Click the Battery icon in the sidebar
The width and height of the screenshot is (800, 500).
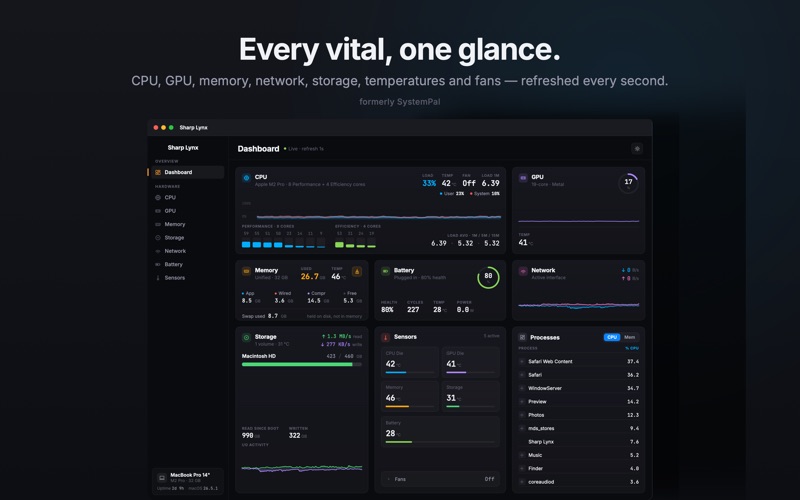158,264
